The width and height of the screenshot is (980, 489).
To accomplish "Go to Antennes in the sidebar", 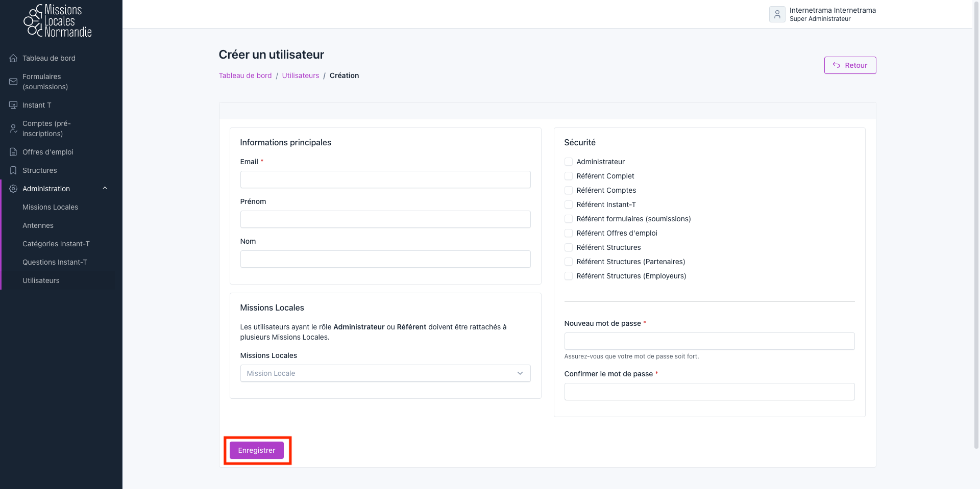I will [38, 225].
